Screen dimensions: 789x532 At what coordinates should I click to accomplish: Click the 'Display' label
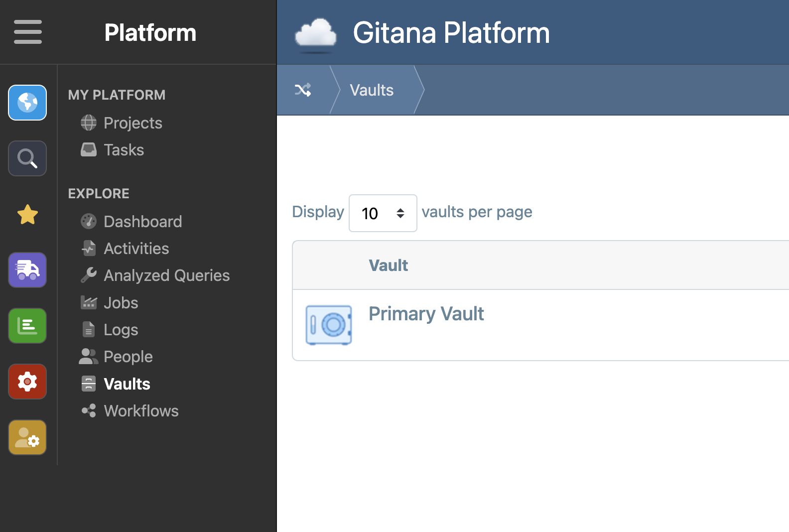318,212
